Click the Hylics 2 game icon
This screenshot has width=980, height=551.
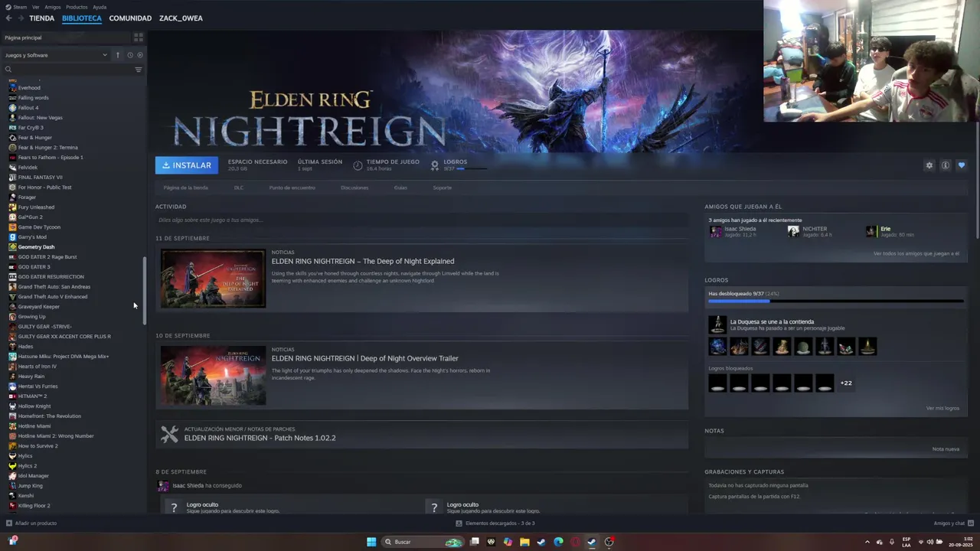coord(12,466)
